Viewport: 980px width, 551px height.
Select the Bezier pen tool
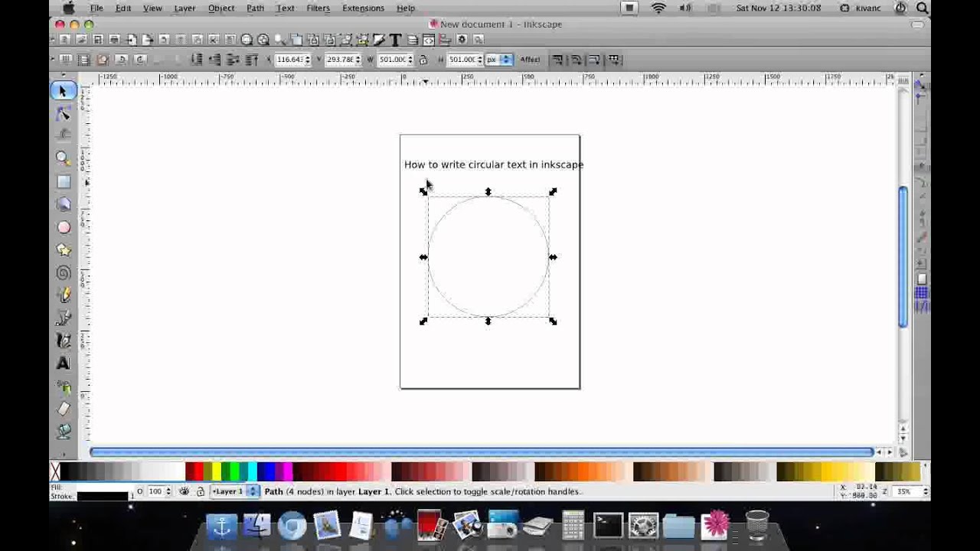click(x=63, y=318)
